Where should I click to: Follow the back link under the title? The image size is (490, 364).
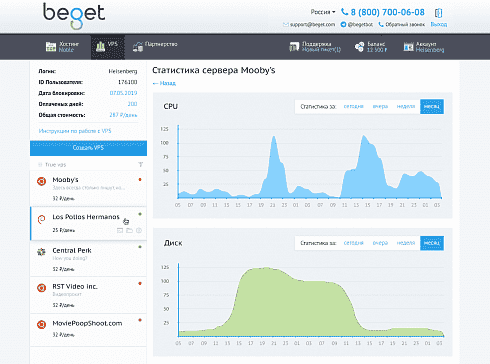pyautogui.click(x=164, y=83)
